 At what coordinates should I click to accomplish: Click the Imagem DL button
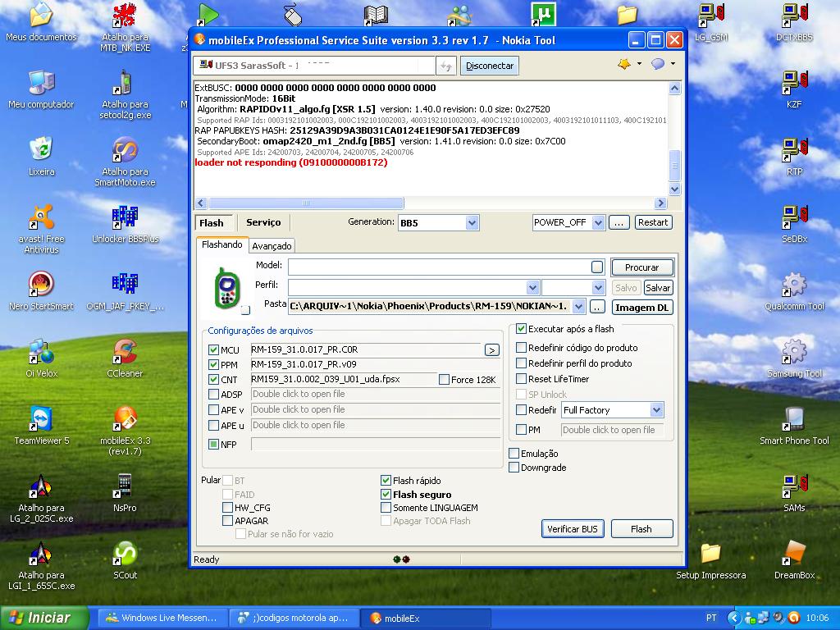[x=641, y=308]
